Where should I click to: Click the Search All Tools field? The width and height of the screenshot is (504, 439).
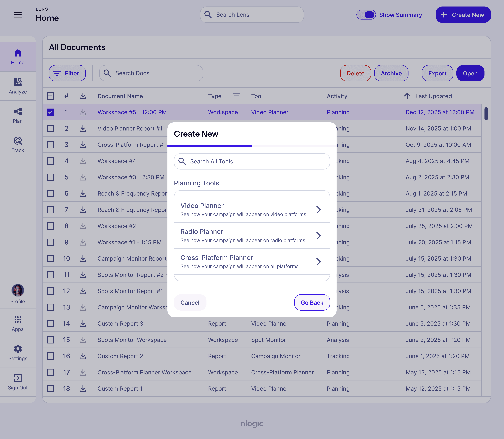point(252,161)
